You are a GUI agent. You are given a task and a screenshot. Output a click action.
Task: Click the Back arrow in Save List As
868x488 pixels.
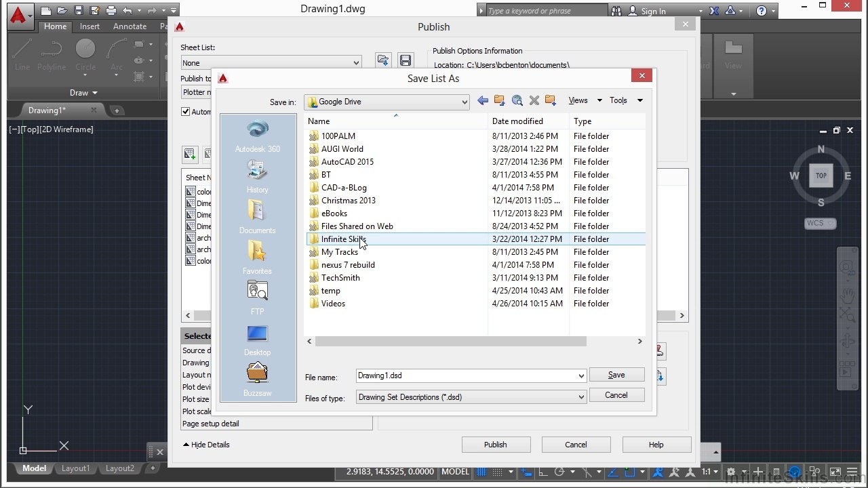tap(483, 100)
